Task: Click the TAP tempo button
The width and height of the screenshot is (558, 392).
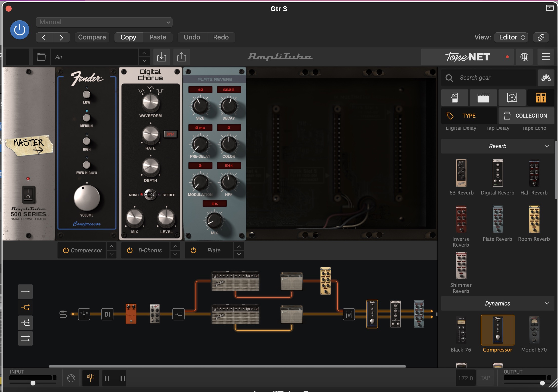Action: pyautogui.click(x=485, y=378)
